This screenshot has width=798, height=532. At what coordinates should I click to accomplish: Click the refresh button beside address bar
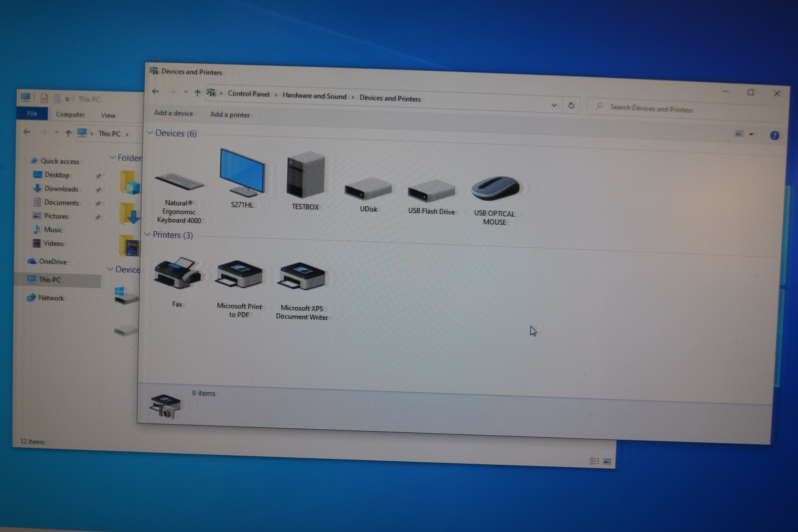click(x=571, y=106)
